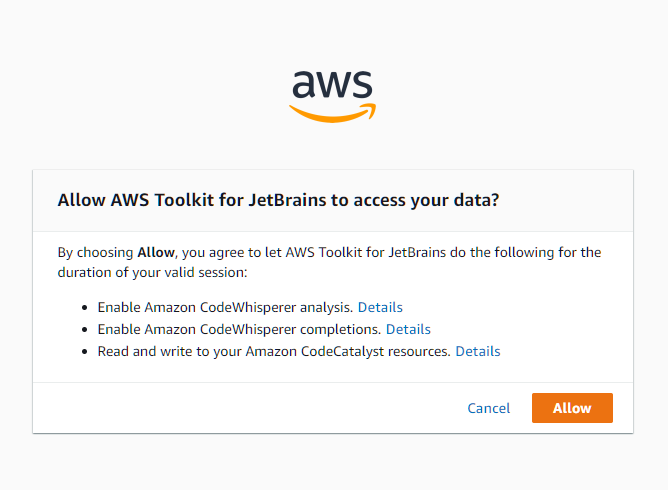Click the 'By choosing' paragraph start

click(95, 252)
